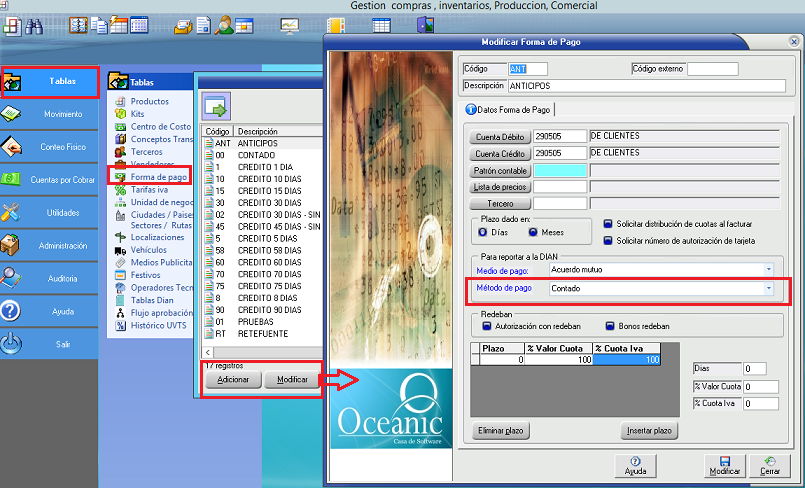
Task: Open the Movimiento sidebar module
Action: coord(50,114)
